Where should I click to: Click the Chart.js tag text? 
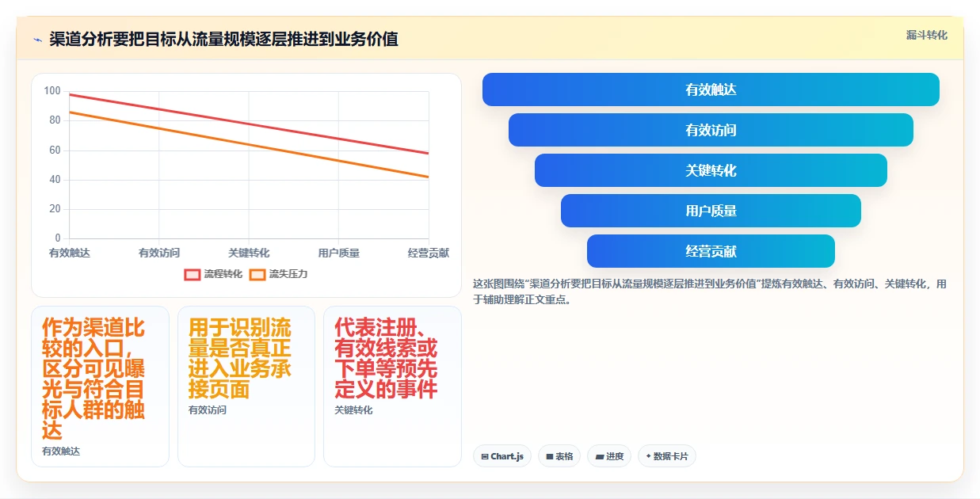pyautogui.click(x=507, y=457)
